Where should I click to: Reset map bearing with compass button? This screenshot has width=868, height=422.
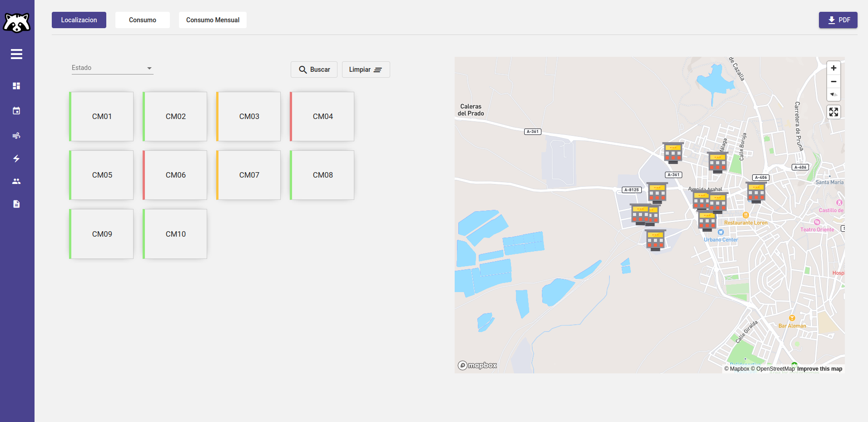click(x=833, y=94)
